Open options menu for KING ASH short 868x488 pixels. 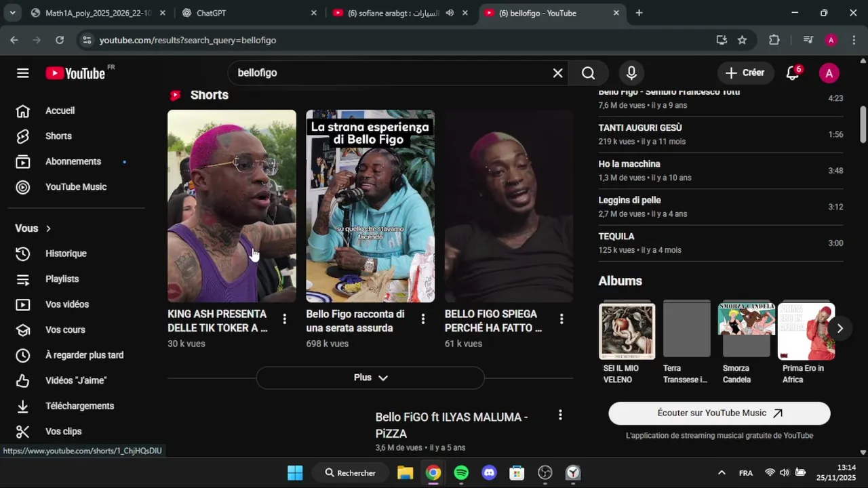(284, 319)
